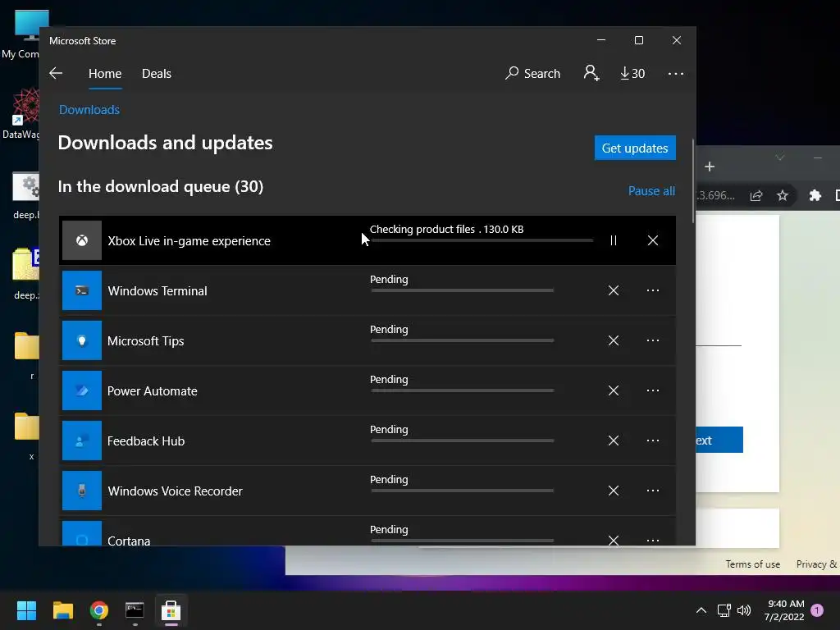Bookmark the page with the star icon
Screen dimensions: 840x630
(x=782, y=195)
